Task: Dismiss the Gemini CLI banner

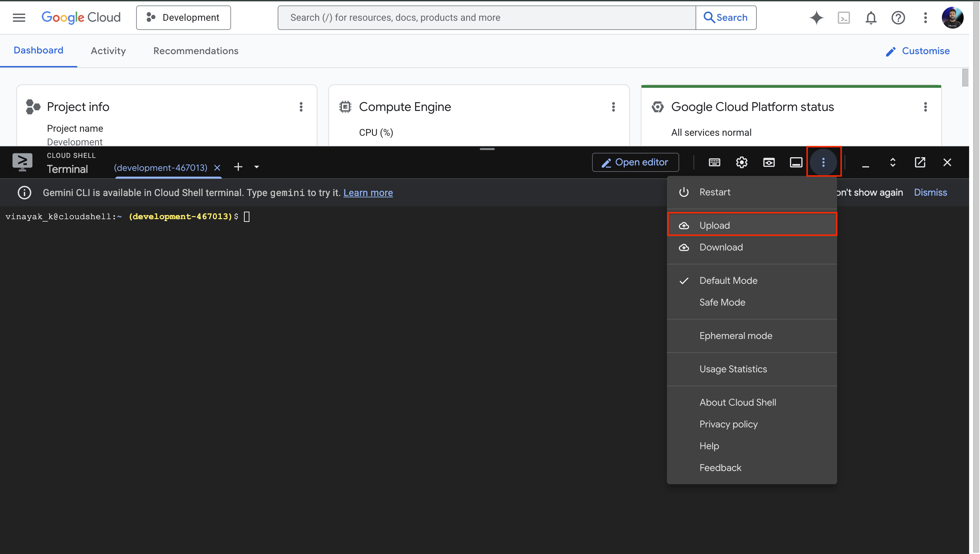Action: [x=931, y=193]
